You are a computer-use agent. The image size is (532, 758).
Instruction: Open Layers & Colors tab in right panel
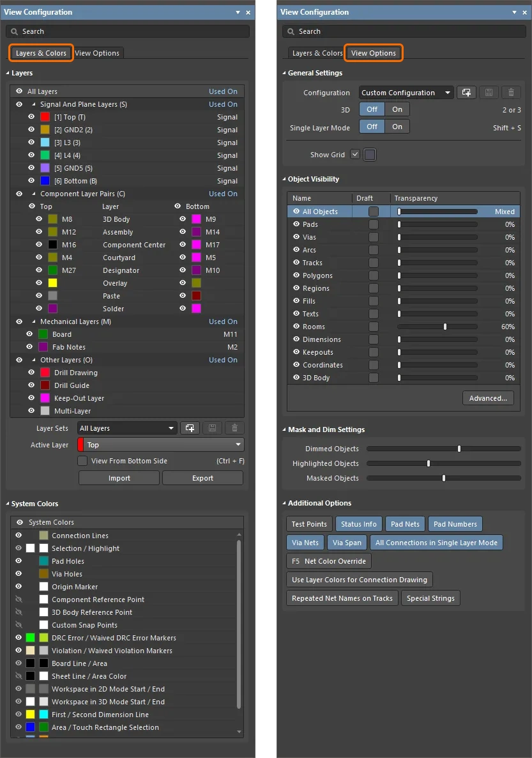[x=317, y=52]
